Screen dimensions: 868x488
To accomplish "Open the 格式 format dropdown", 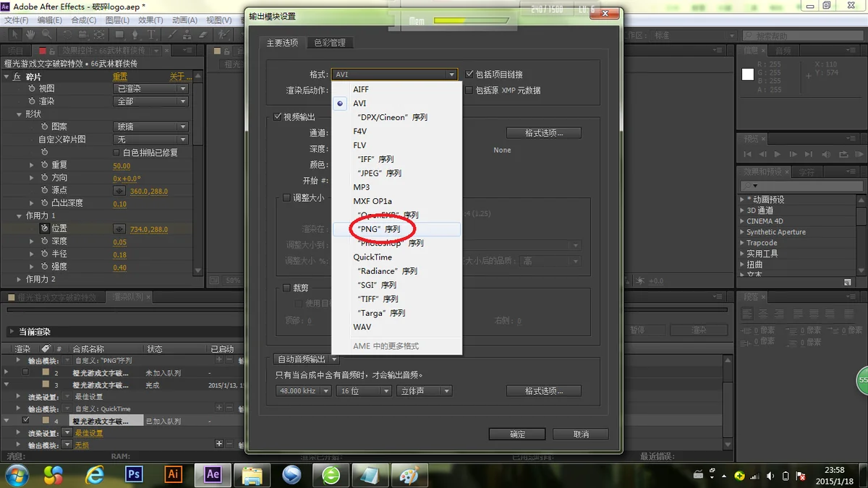I will pyautogui.click(x=394, y=74).
